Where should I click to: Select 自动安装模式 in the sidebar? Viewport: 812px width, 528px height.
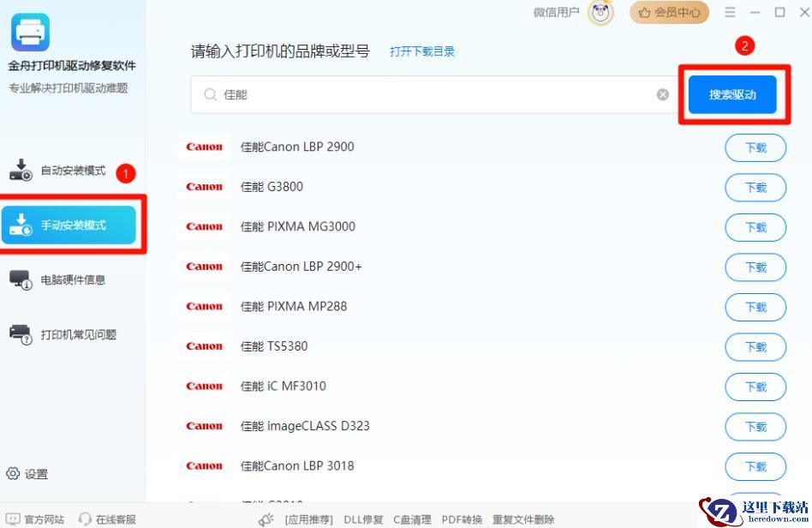tap(69, 171)
